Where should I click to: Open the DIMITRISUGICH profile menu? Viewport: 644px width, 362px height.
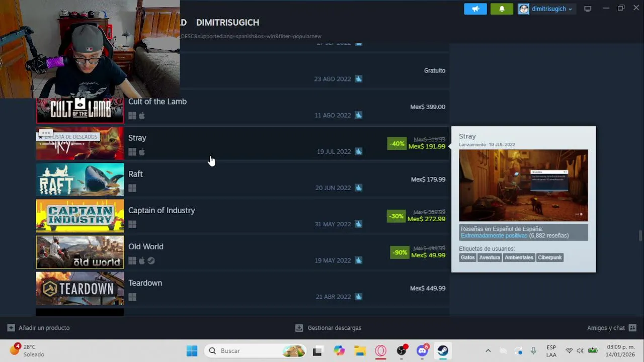[x=227, y=22]
